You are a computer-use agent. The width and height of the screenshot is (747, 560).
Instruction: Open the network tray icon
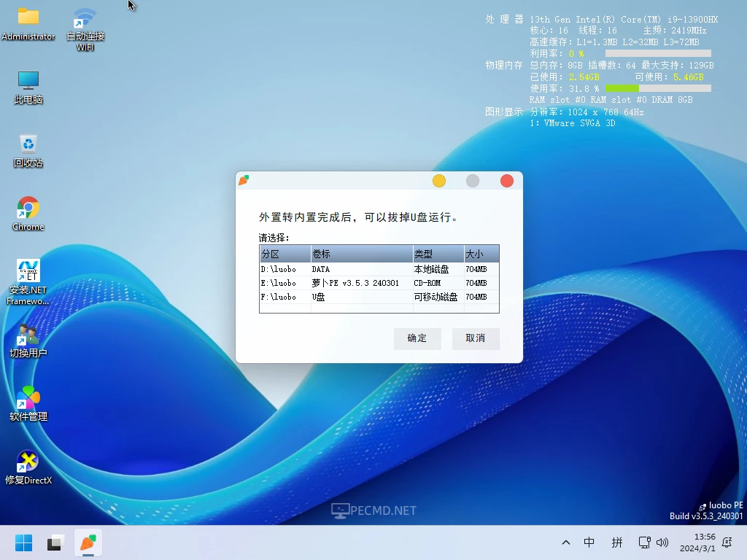tap(645, 542)
